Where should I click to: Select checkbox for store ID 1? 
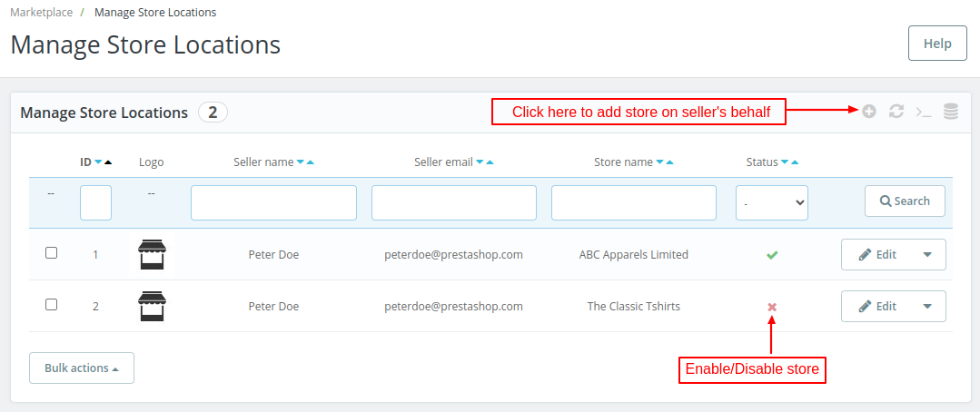(x=52, y=253)
